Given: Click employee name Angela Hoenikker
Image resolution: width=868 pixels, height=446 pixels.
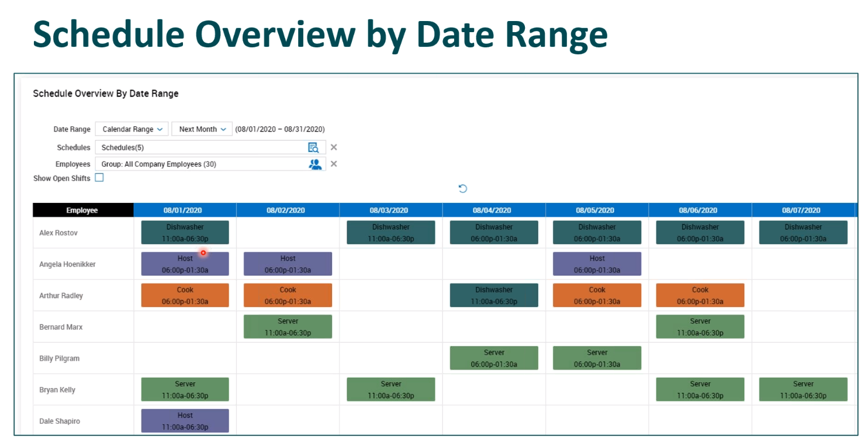Looking at the screenshot, I should click(67, 264).
